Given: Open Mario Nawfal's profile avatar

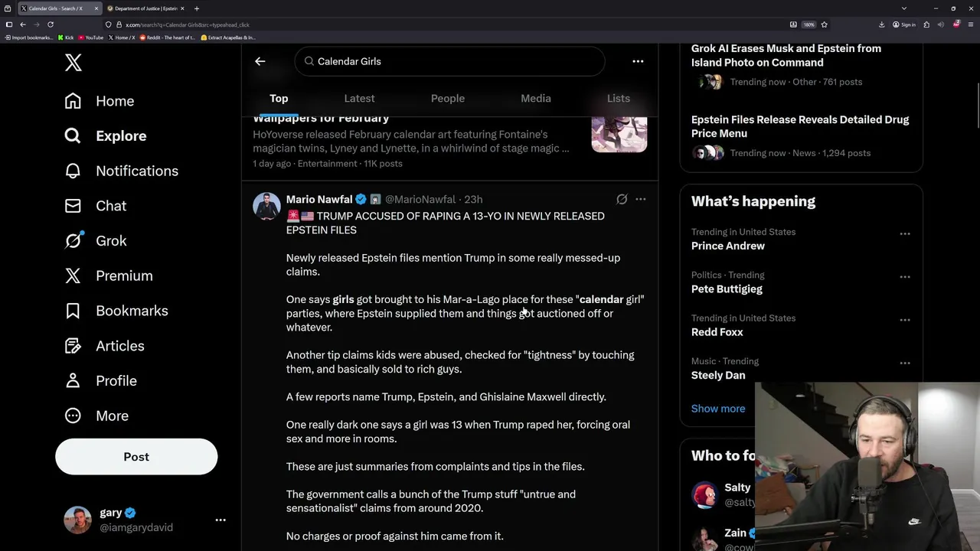Looking at the screenshot, I should coord(266,206).
